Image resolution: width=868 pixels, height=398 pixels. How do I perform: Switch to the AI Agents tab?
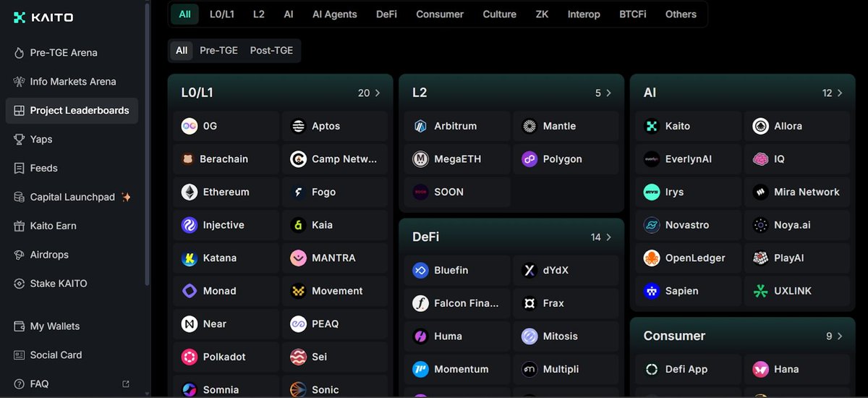[335, 14]
